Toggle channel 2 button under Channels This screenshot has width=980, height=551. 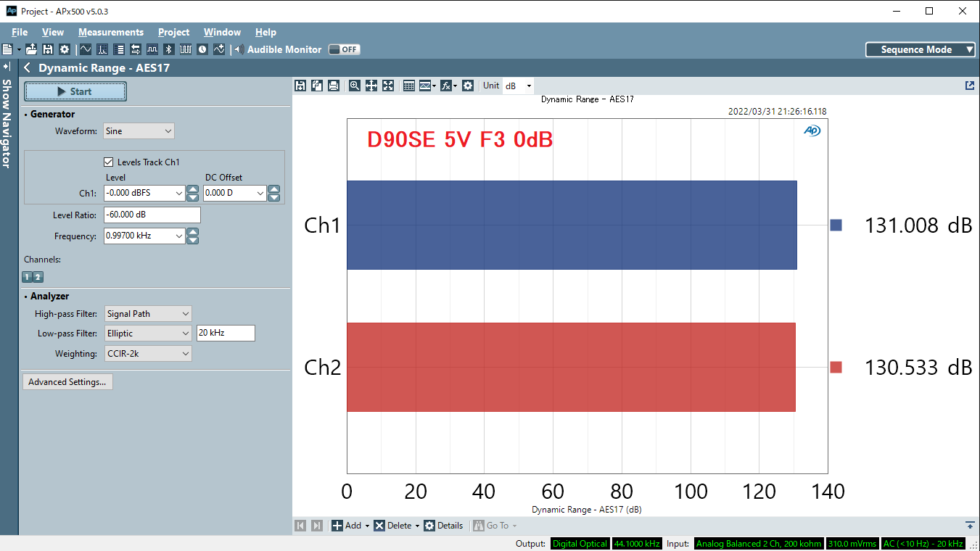pos(38,277)
